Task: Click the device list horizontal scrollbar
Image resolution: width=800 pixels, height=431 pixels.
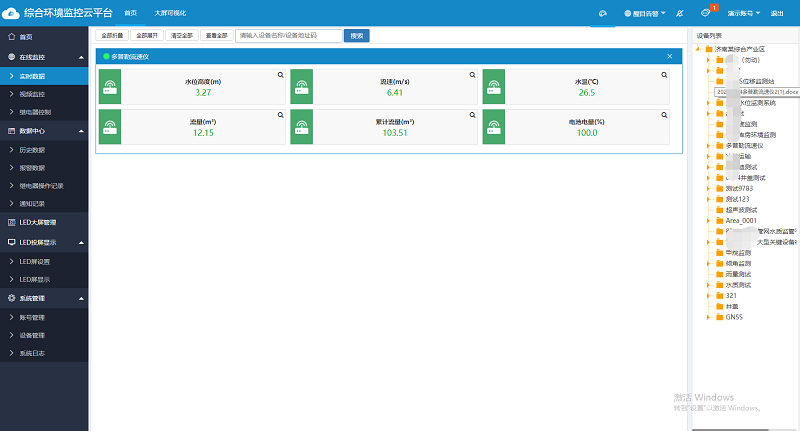Action: 731,429
